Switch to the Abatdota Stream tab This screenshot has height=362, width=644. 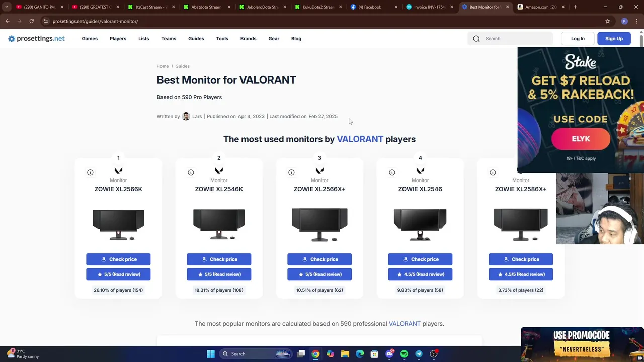pyautogui.click(x=204, y=7)
